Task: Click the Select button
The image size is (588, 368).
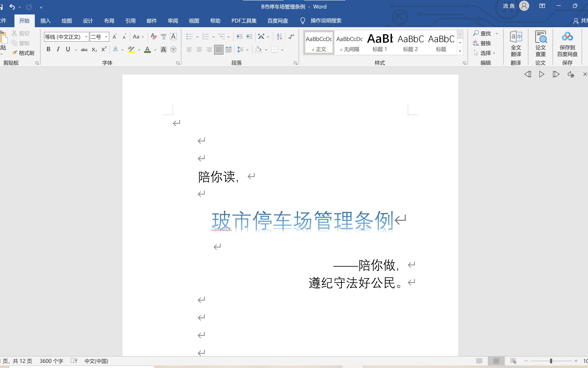Action: [484, 53]
